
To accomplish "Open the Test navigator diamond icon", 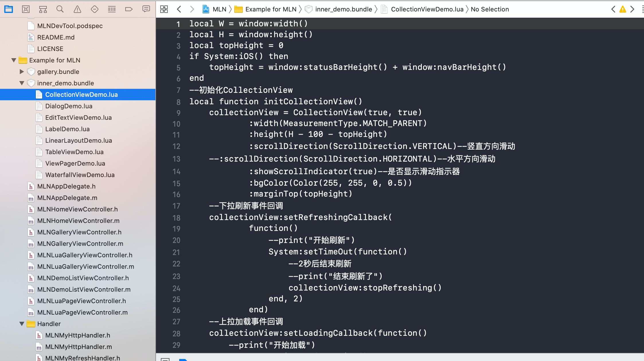I will tap(94, 9).
